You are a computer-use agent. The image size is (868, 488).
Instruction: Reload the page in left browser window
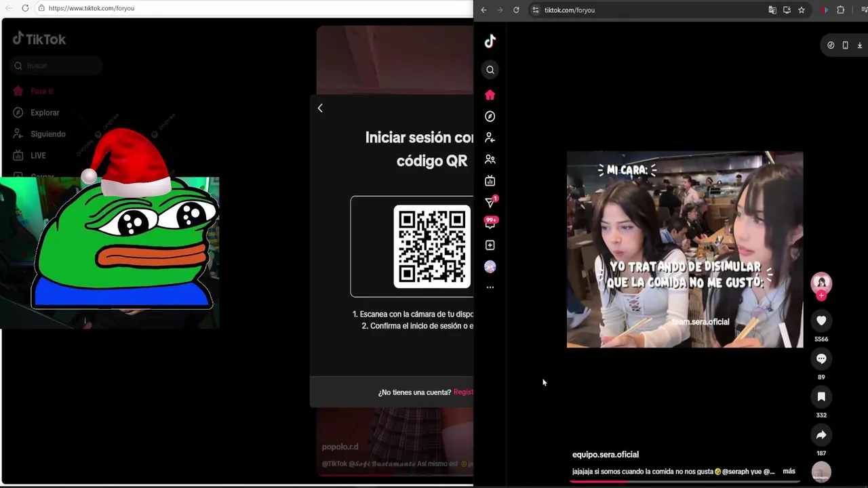pos(25,8)
